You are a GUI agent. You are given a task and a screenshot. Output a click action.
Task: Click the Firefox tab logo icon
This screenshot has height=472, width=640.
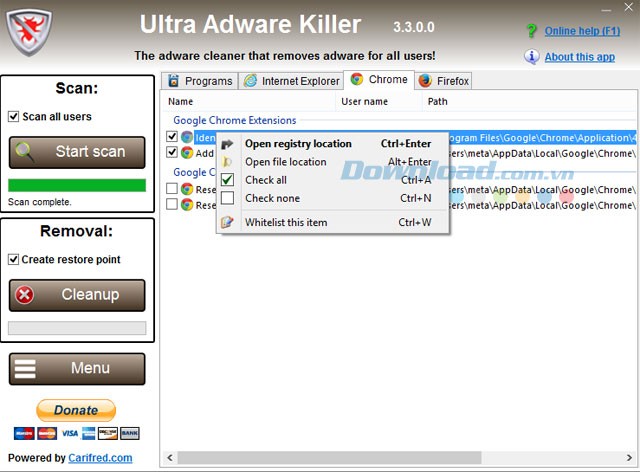[x=425, y=80]
